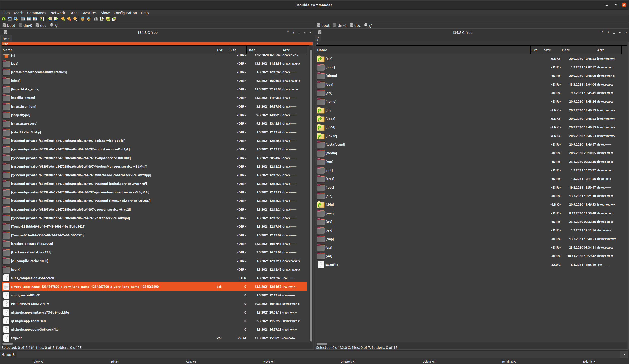The width and height of the screenshot is (629, 364).
Task: Select the [home] folder in right panel
Action: pyautogui.click(x=469, y=101)
